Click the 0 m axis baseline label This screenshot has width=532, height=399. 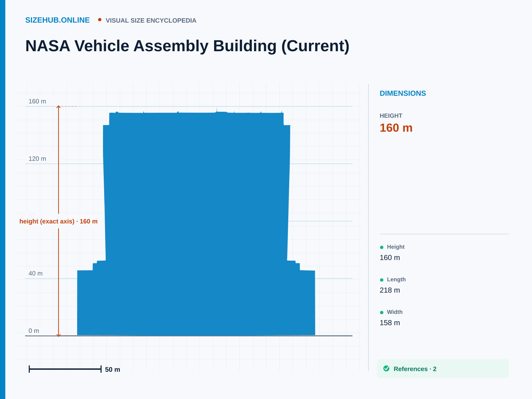(x=34, y=331)
